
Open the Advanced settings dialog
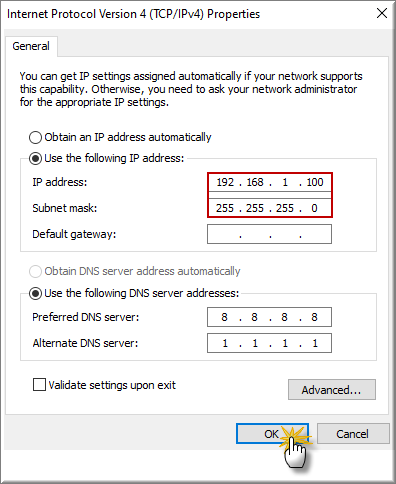coord(332,389)
